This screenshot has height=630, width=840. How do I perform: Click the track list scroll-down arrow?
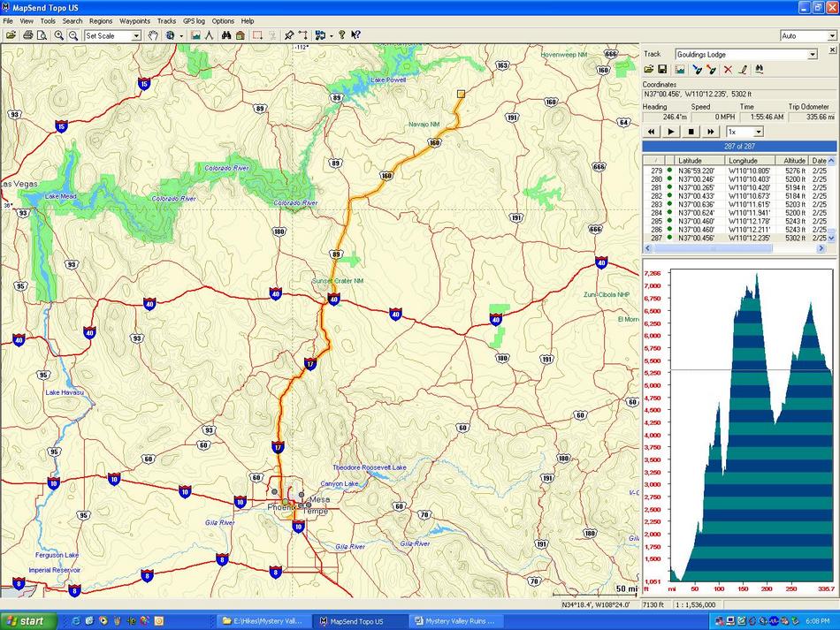tap(831, 238)
